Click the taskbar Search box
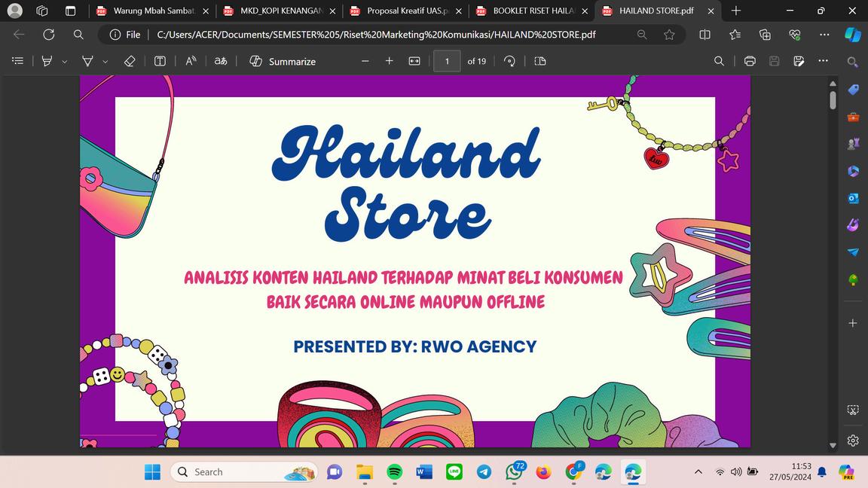Screen dimensions: 868x488 (x=244, y=472)
